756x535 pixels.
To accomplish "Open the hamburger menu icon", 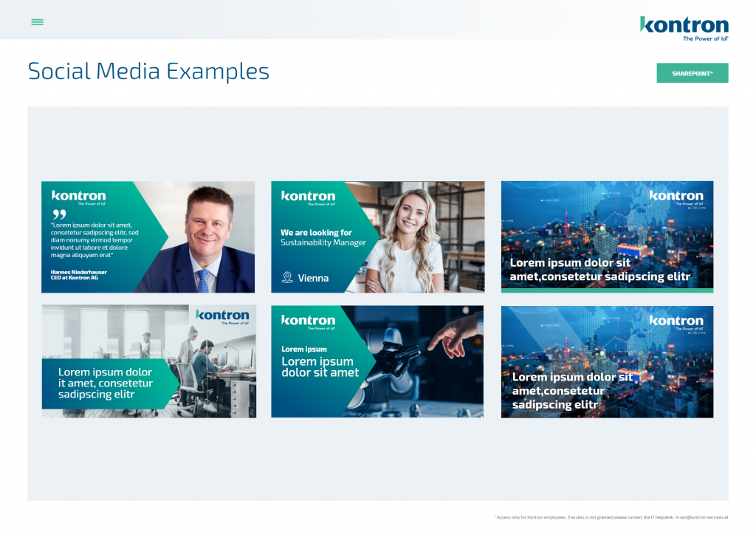I will pyautogui.click(x=37, y=22).
